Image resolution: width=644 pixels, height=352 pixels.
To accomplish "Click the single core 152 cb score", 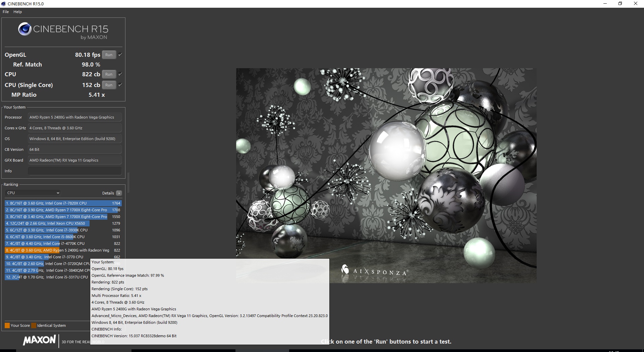I will click(91, 85).
